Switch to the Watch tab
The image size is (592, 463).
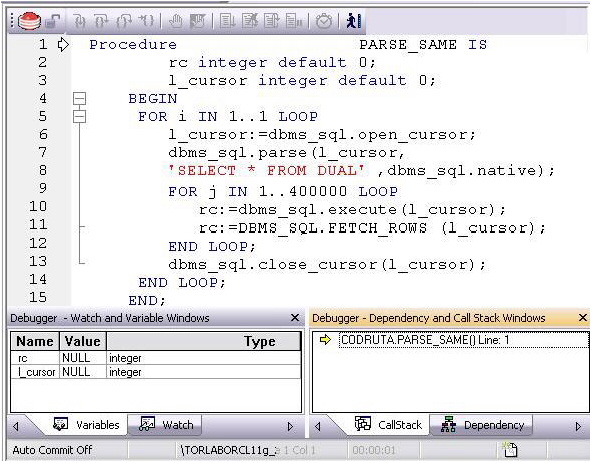coord(166,425)
